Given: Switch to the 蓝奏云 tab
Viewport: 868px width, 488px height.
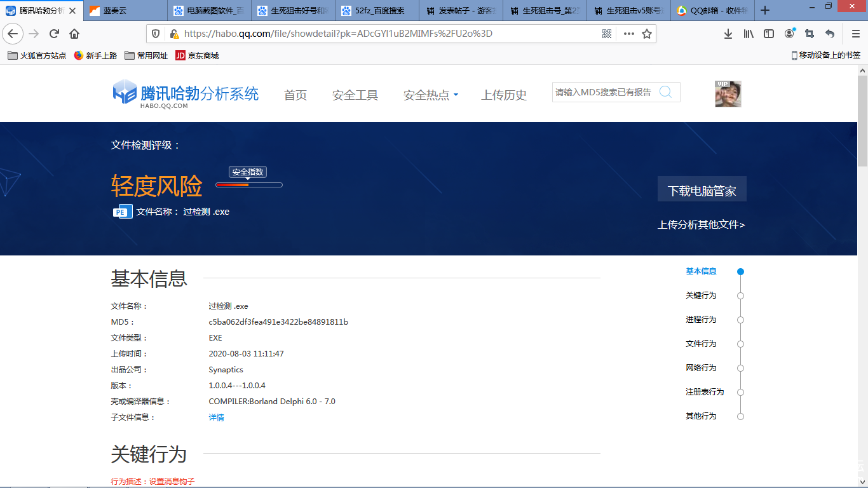Looking at the screenshot, I should (x=125, y=10).
